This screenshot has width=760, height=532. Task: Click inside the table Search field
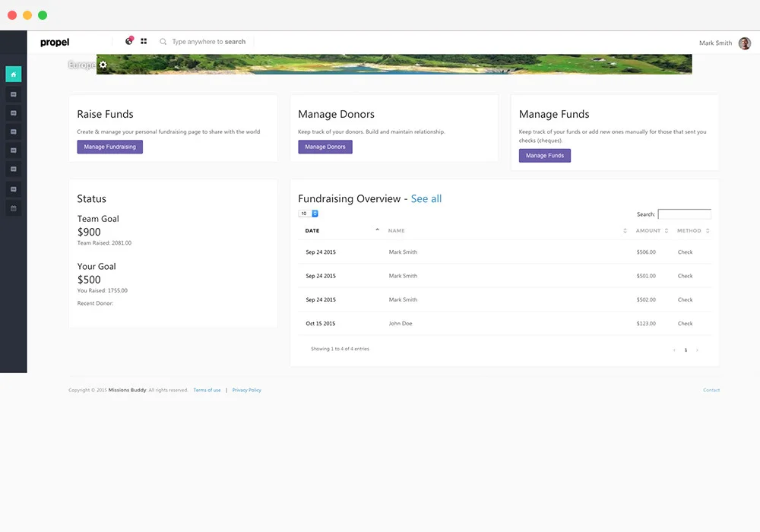coord(684,214)
